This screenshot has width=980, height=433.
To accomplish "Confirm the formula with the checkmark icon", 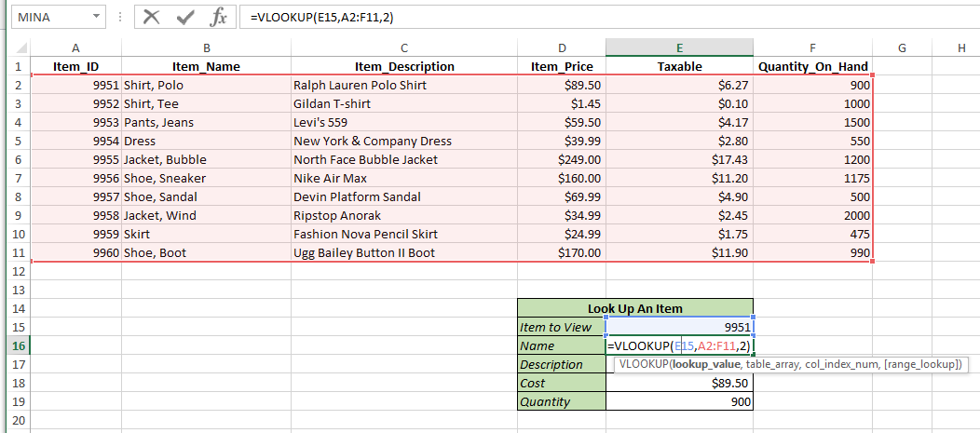I will 185,18.
